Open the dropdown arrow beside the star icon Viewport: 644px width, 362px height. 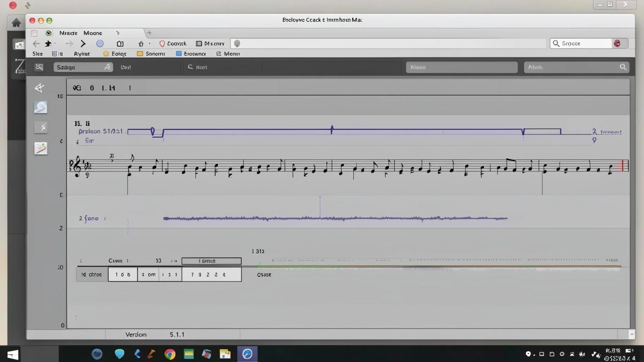[x=55, y=43]
